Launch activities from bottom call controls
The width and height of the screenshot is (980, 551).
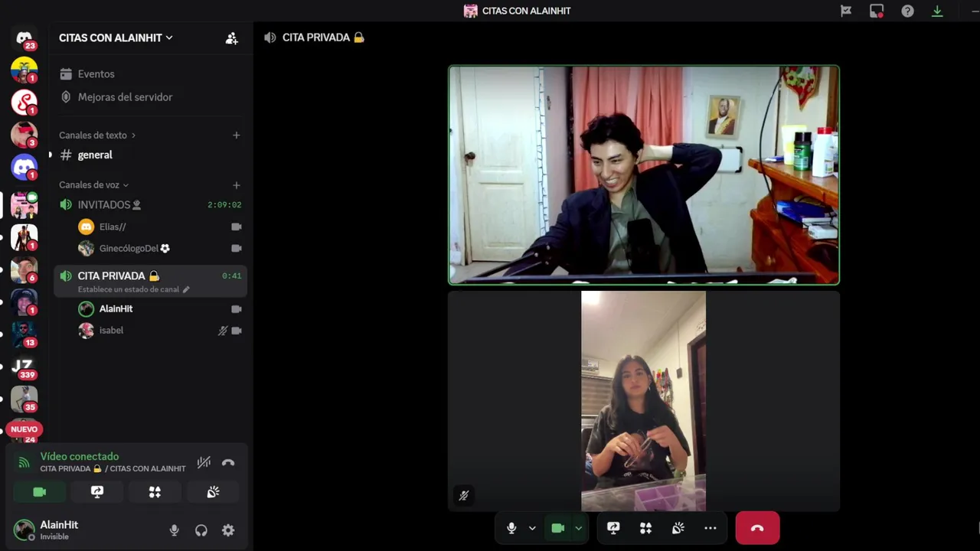[645, 528]
